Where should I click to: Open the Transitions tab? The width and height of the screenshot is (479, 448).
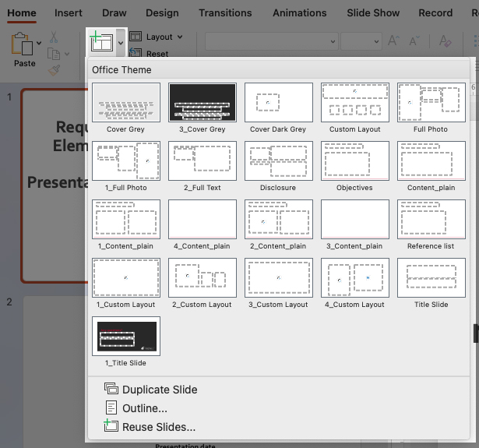(225, 13)
